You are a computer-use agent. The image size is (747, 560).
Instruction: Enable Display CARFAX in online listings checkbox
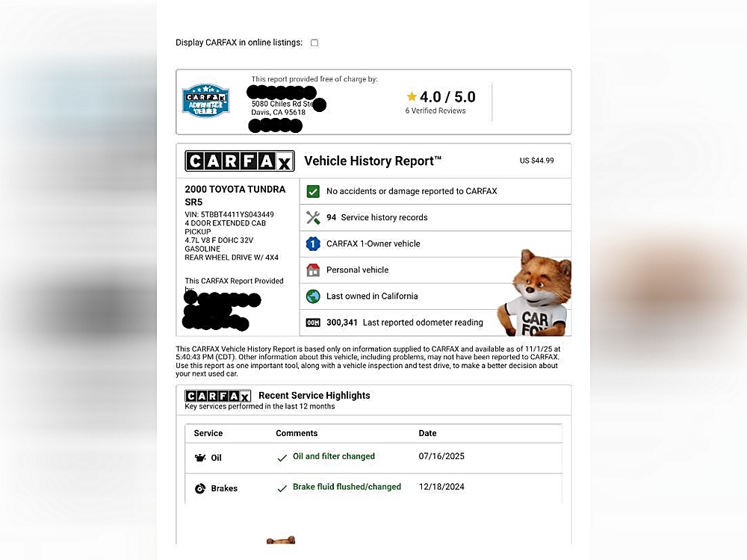point(314,43)
